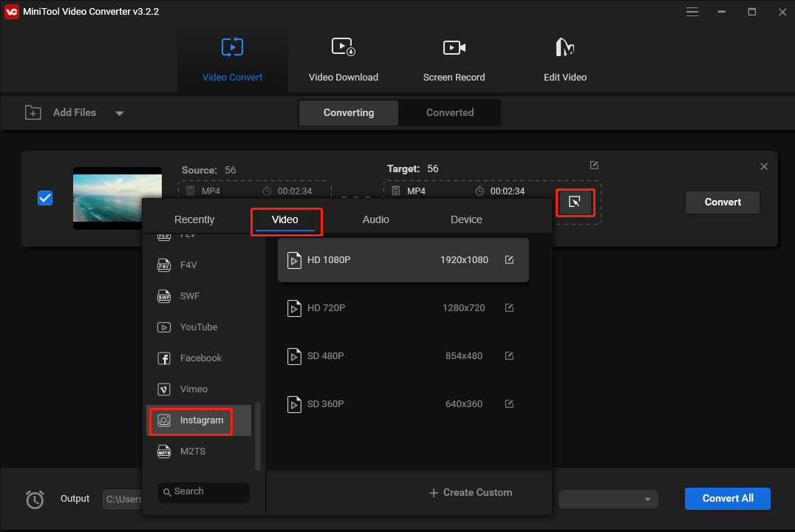Click the SD 360P video file icon
The image size is (795, 532).
point(294,405)
